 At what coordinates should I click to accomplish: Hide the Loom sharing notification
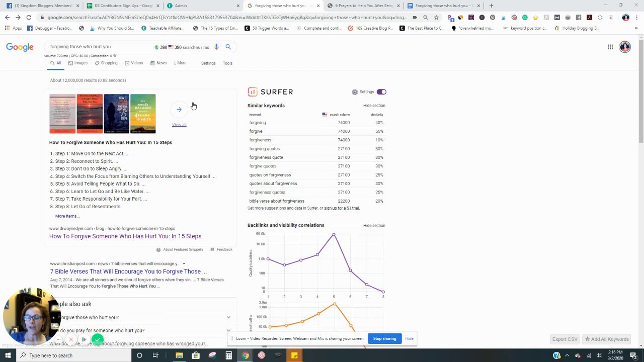[410, 338]
